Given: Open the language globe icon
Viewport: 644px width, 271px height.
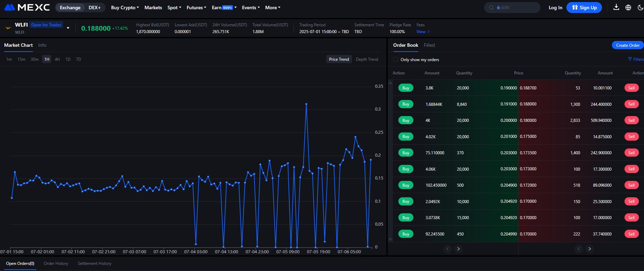Looking at the screenshot, I should [x=628, y=8].
